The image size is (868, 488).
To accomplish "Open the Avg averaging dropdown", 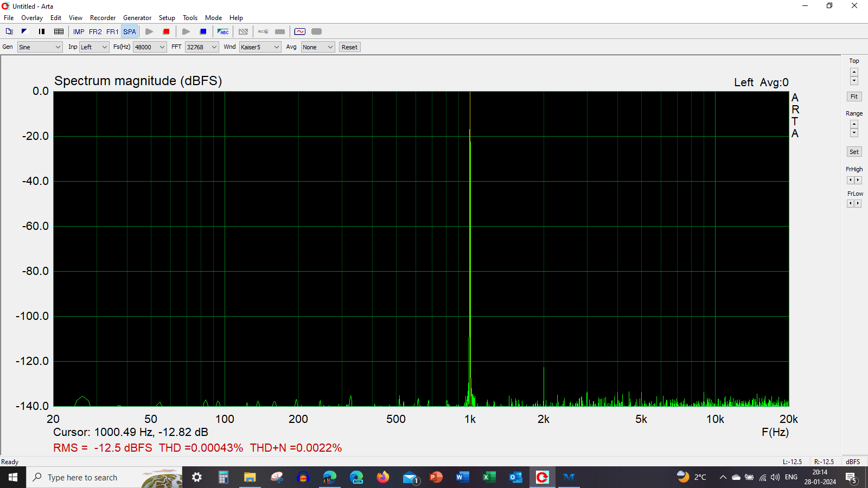I will 318,47.
